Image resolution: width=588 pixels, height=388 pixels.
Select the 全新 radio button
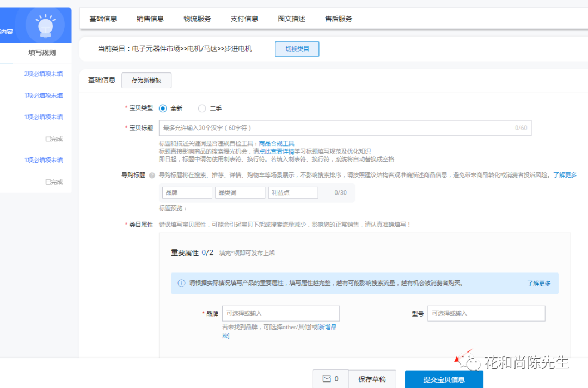click(x=162, y=108)
